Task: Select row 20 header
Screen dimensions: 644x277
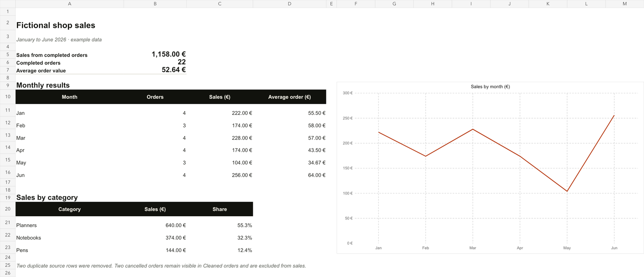Action: pyautogui.click(x=8, y=209)
